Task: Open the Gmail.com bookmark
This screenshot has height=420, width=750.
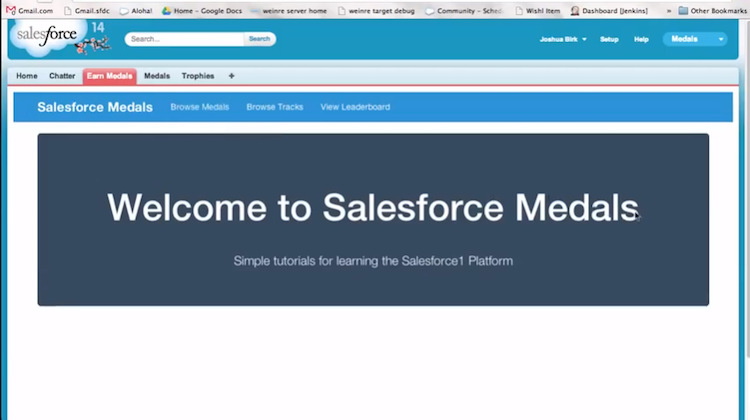Action: pyautogui.click(x=29, y=11)
